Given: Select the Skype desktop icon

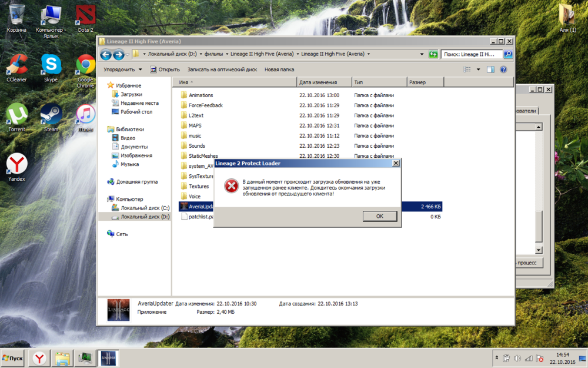Looking at the screenshot, I should point(51,66).
